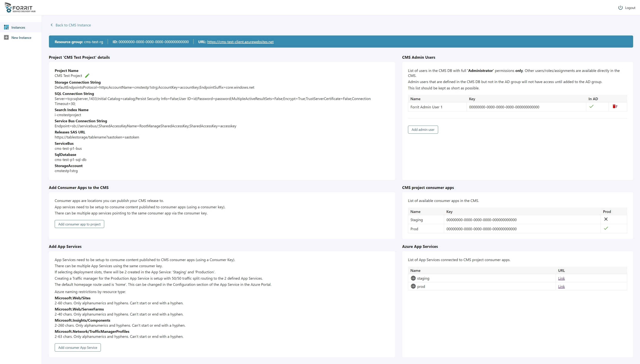Click the In AD green checkmark
This screenshot has width=640, height=364.
tap(591, 107)
